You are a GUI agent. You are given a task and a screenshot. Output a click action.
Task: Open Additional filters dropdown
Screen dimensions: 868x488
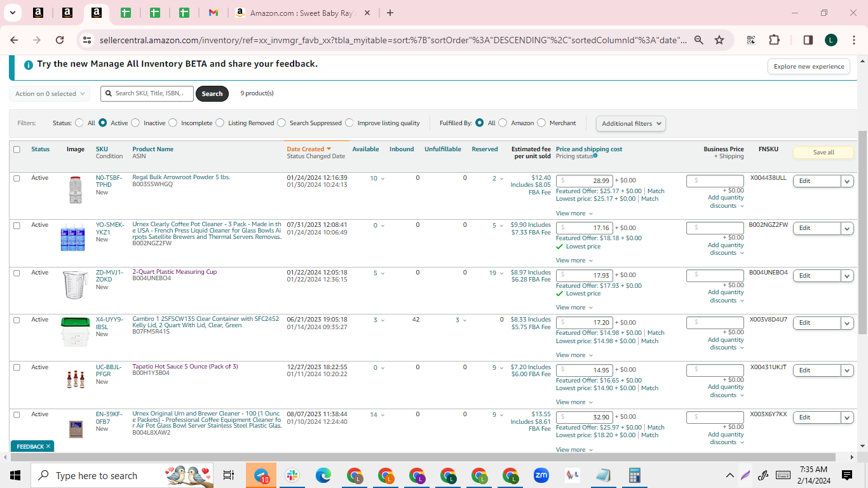click(631, 123)
